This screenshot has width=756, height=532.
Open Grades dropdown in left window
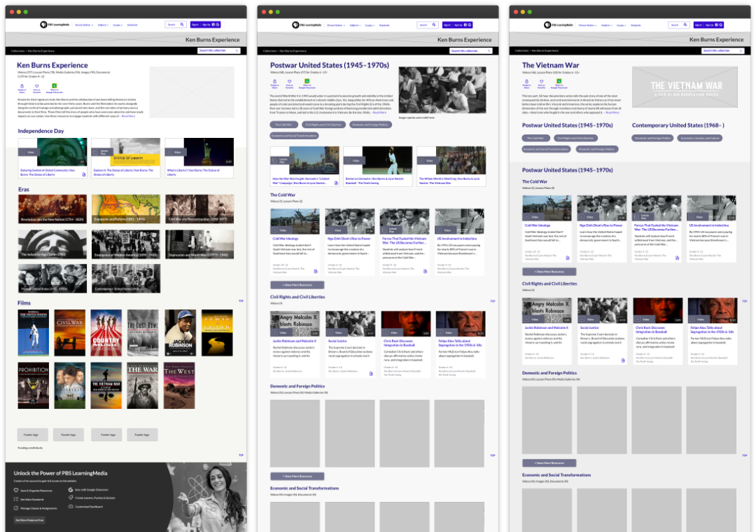tap(118, 25)
